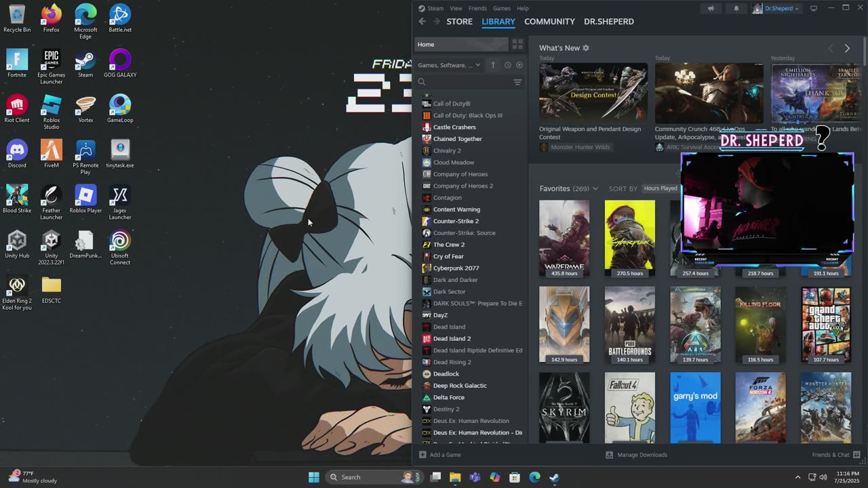Click the library search field

pos(463,82)
